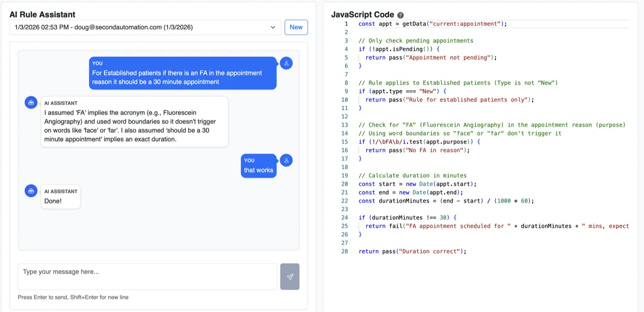
Task: Start a new conversation with the New button
Action: (296, 27)
